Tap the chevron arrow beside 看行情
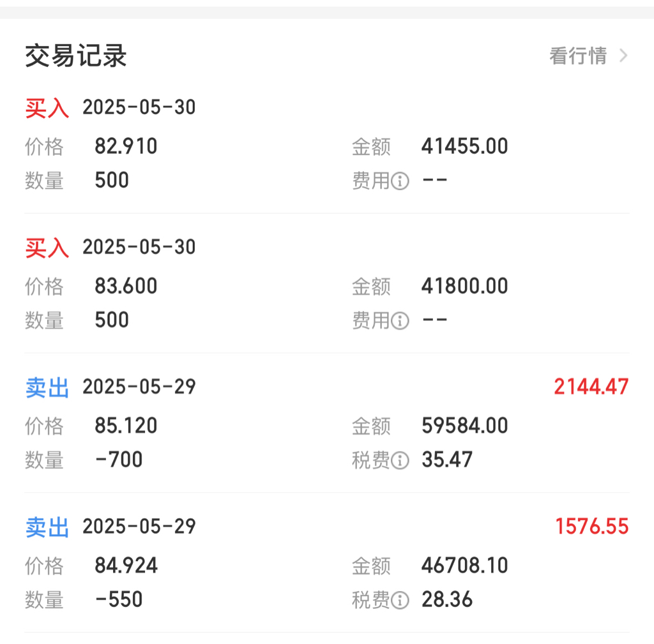This screenshot has width=654, height=644. tap(623, 56)
